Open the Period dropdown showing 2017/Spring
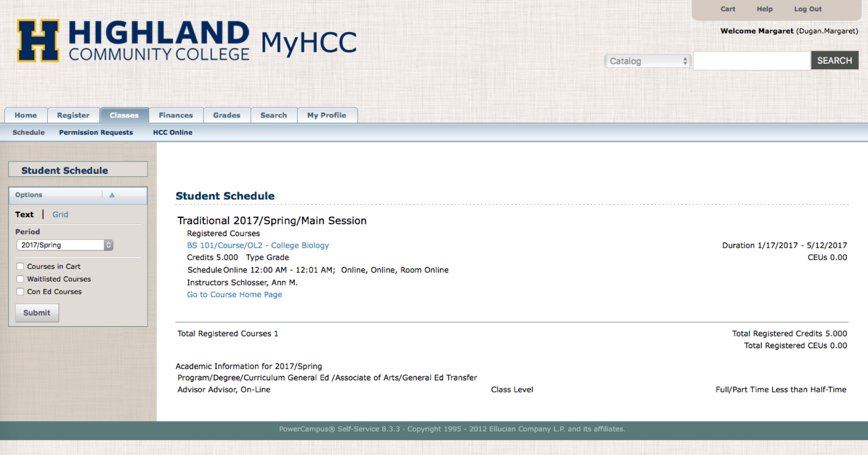Image resolution: width=868 pixels, height=455 pixels. pyautogui.click(x=65, y=245)
